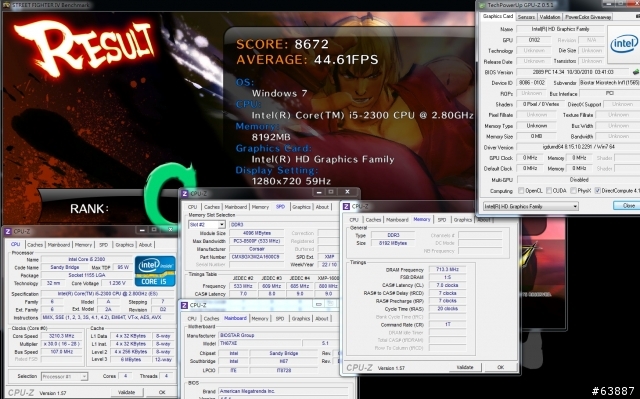The image size is (640, 399).
Task: Select the Memory tab in the Mainboard CPU-Z window
Action: coord(260,318)
